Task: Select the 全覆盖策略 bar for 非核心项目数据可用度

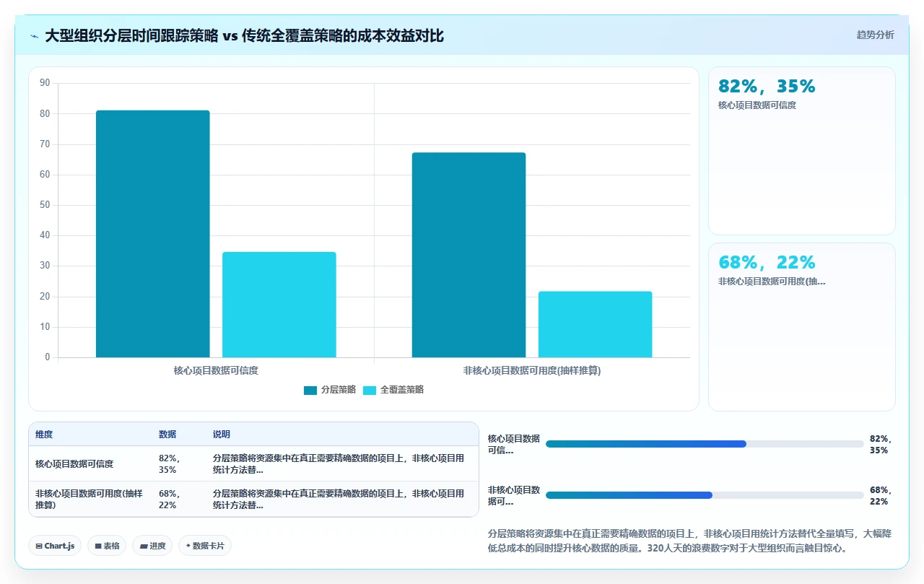Action: (x=595, y=324)
